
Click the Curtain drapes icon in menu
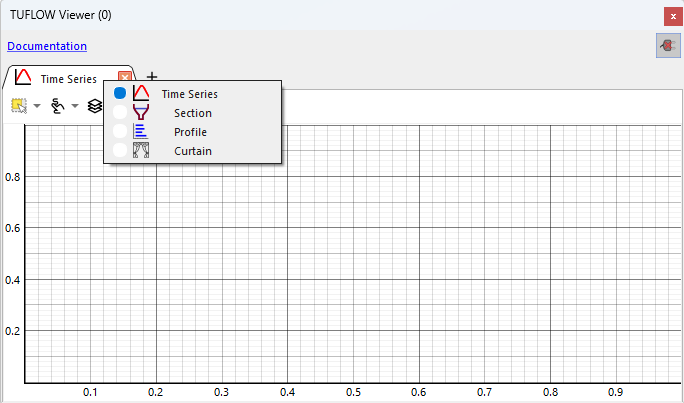point(141,150)
